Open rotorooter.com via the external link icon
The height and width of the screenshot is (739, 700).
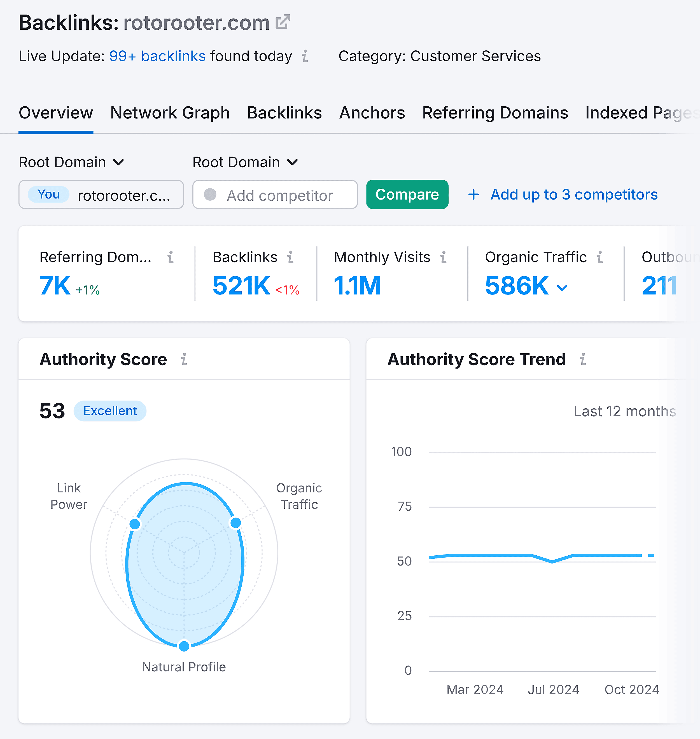(283, 22)
